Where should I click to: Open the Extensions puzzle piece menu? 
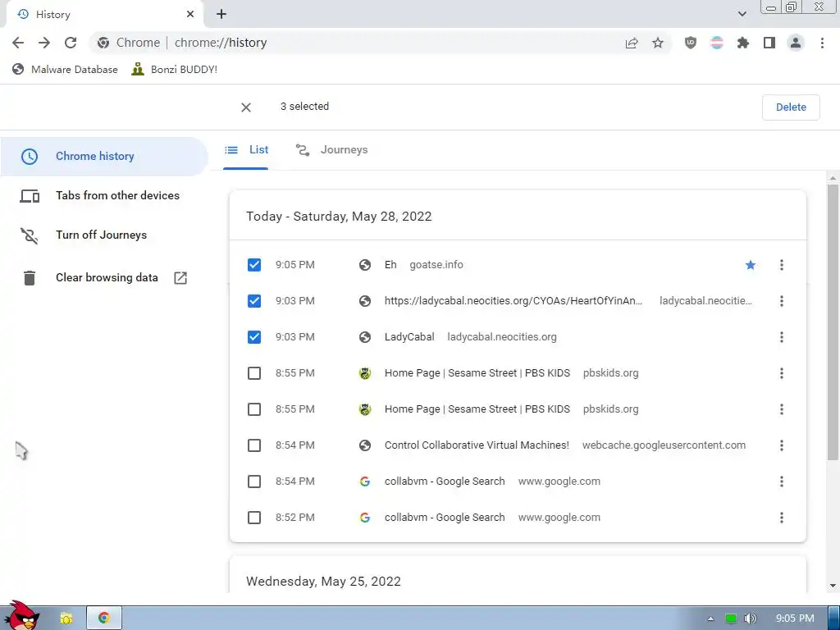point(743,43)
